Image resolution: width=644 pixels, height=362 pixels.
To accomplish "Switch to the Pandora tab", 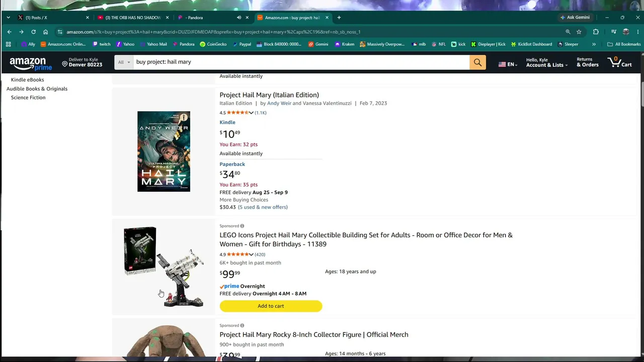I will coord(213,18).
